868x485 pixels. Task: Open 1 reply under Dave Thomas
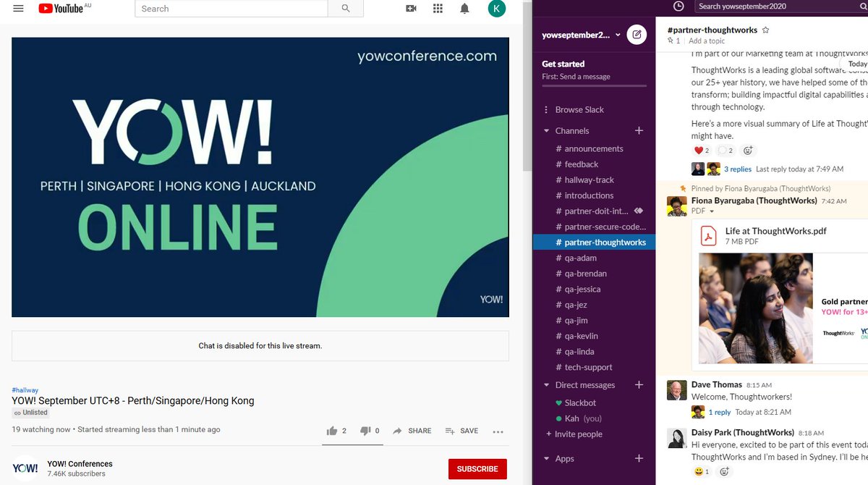tap(719, 412)
